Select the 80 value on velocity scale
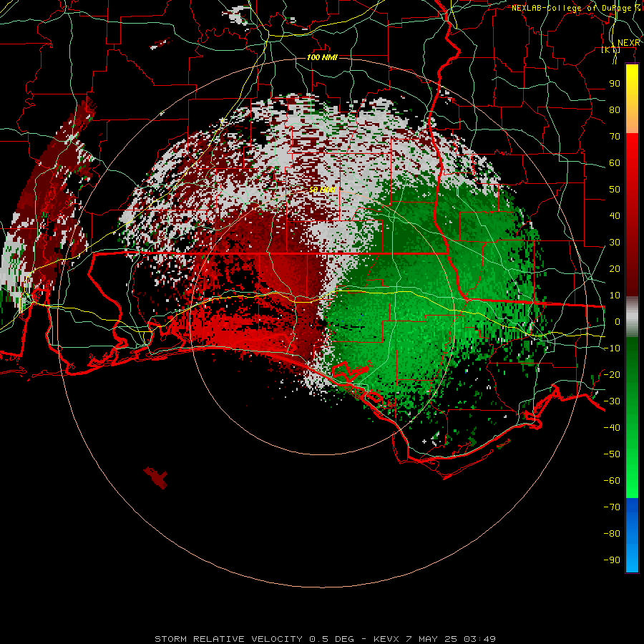 tap(615, 110)
